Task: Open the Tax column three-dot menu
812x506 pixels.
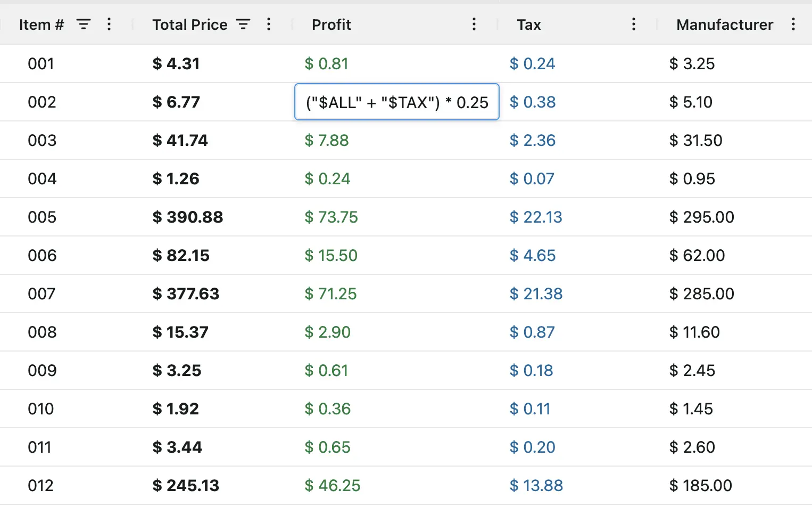Action: (633, 25)
